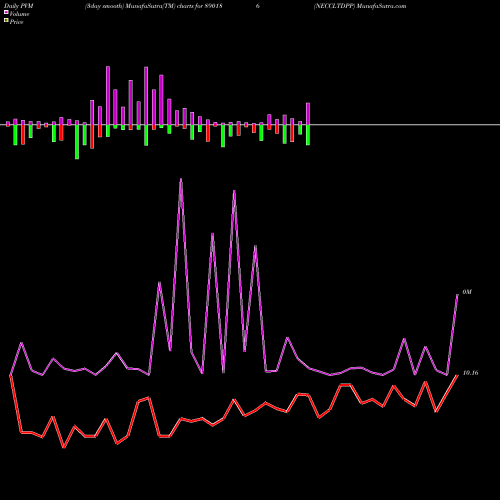Click the magenta Volume legend swatch
This screenshot has width=500, height=500.
[6, 13]
